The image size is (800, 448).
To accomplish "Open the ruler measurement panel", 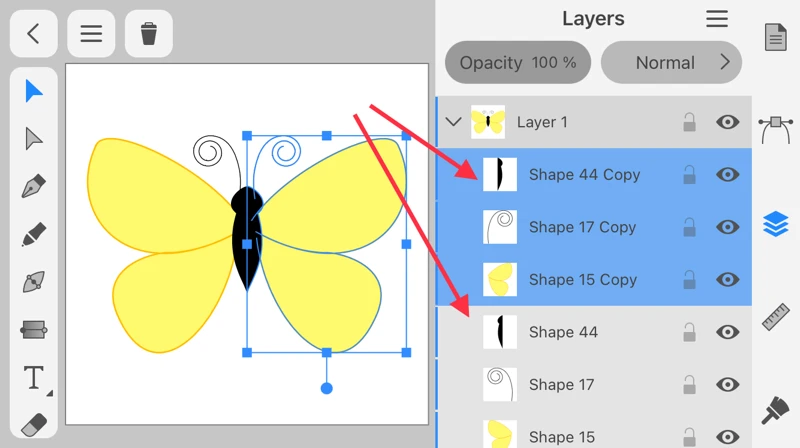I will point(776,316).
